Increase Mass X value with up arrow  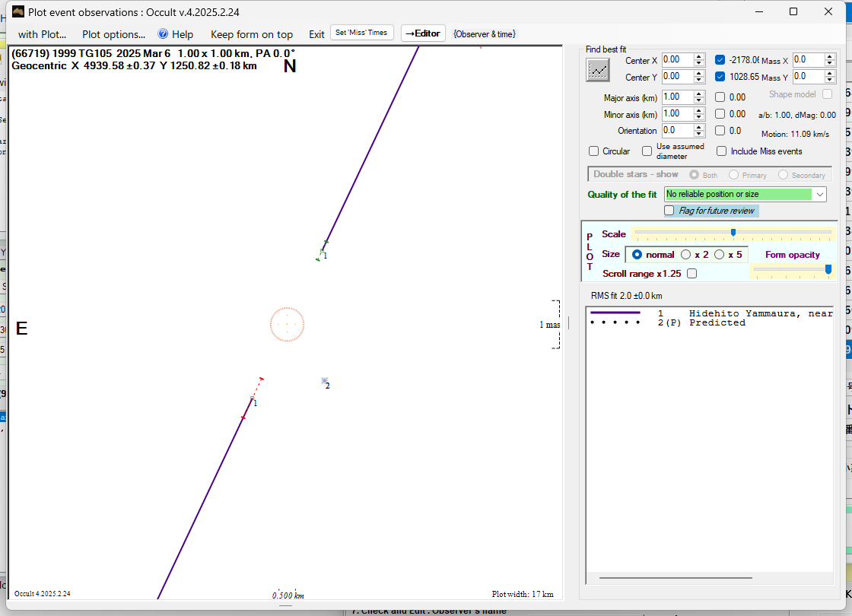pyautogui.click(x=830, y=56)
